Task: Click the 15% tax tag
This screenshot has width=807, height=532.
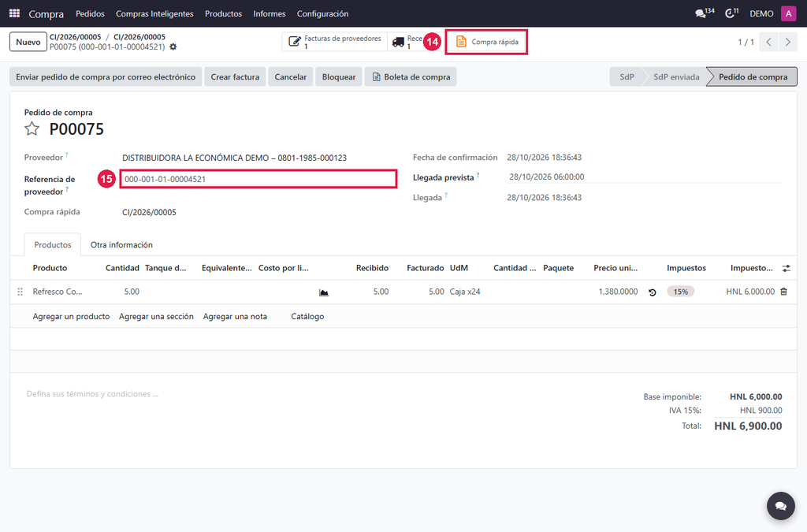Action: (x=680, y=292)
